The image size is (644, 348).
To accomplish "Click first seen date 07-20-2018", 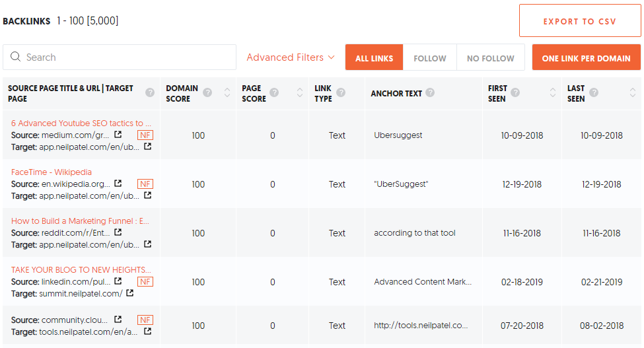I will tap(522, 326).
